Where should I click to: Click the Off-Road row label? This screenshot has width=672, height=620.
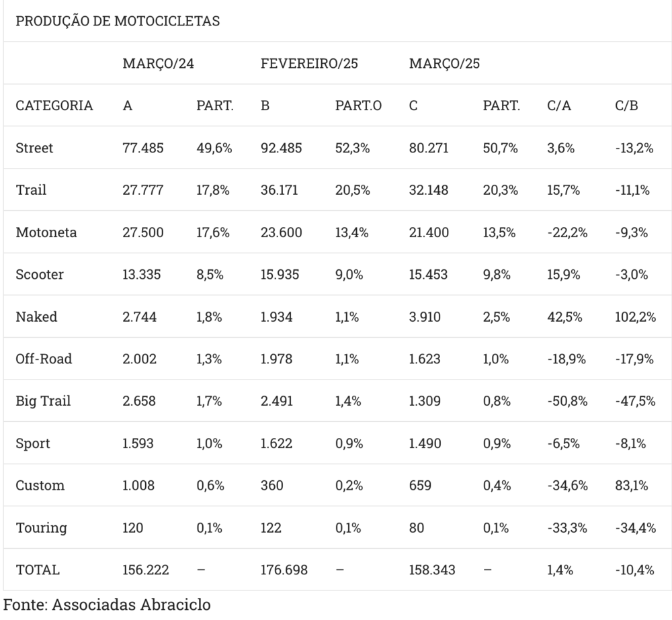click(x=44, y=359)
